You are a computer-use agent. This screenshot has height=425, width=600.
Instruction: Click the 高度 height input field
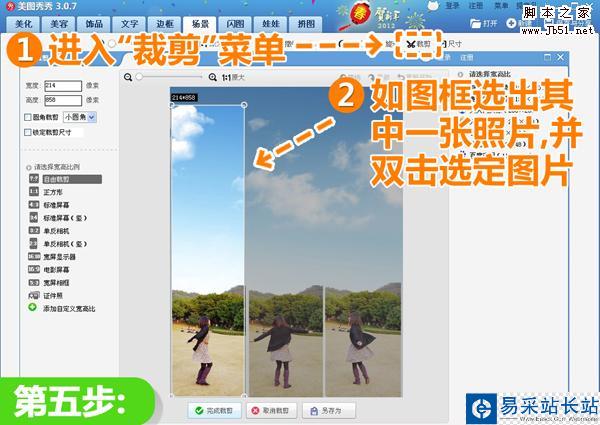click(x=63, y=100)
